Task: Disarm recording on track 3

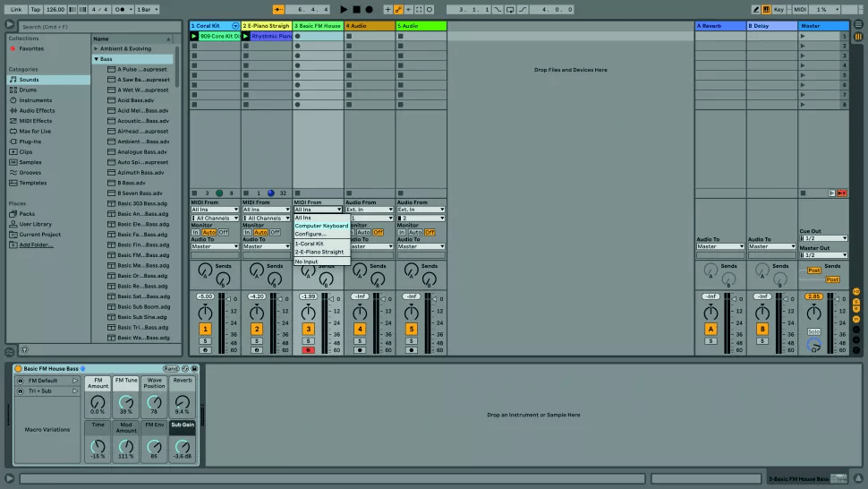Action: coord(309,350)
